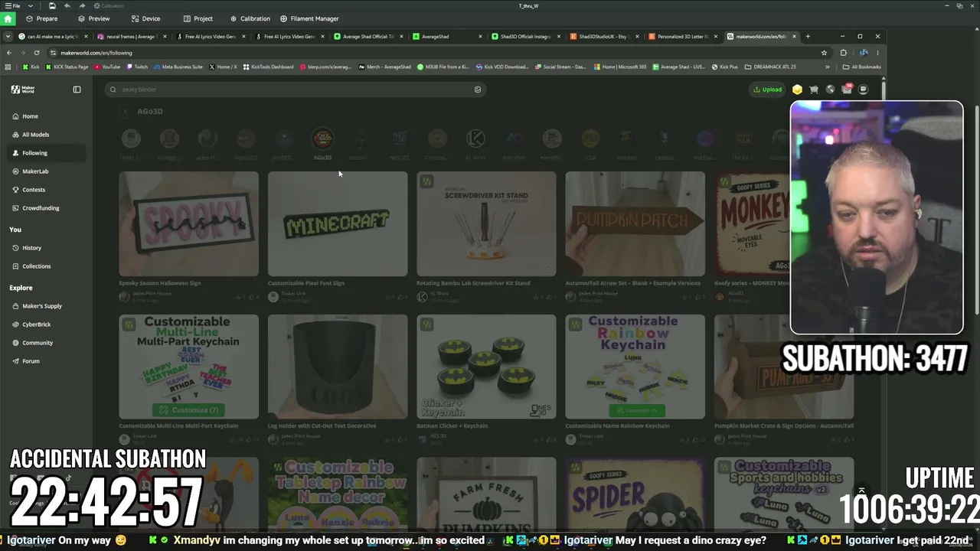The image size is (980, 551).
Task: Collapse the MakerWorld sidebar
Action: coord(77,90)
